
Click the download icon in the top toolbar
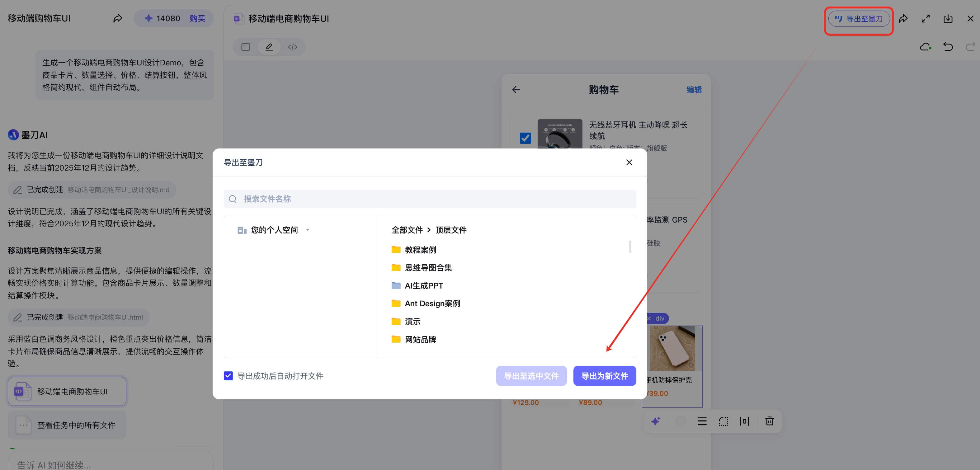click(948, 18)
